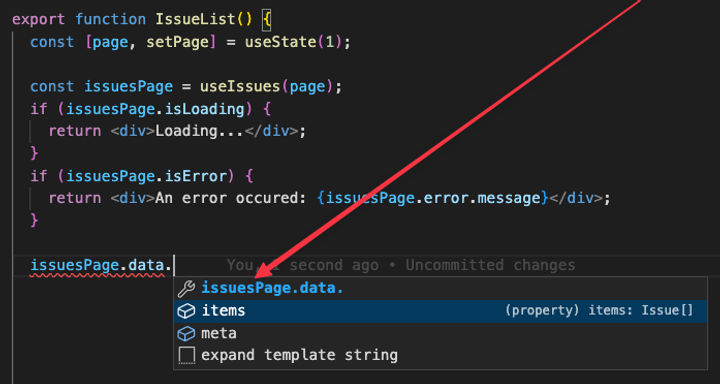The width and height of the screenshot is (720, 384).
Task: Click the wrench icon beside issuesPage.data. suggestion
Action: click(x=186, y=288)
